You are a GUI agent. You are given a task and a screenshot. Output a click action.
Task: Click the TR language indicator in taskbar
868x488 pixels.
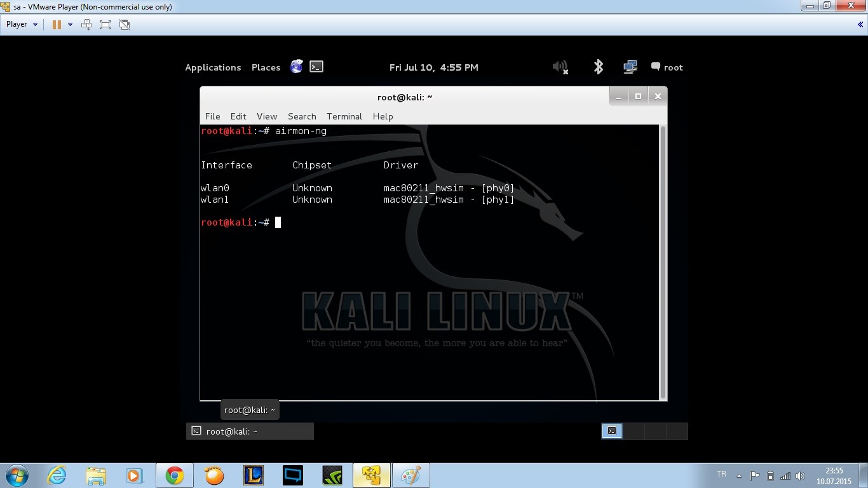click(x=721, y=474)
